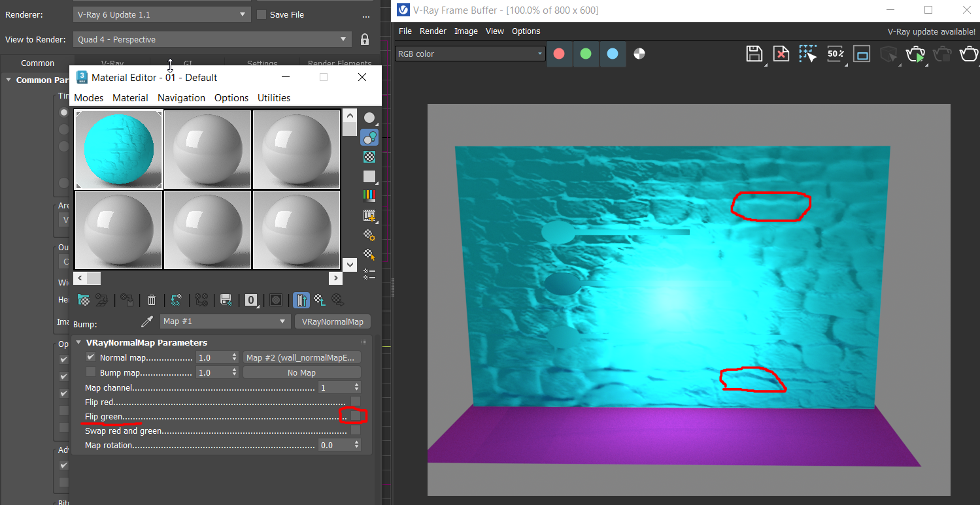Assign material to selection icon
This screenshot has width=980, height=505.
click(127, 300)
